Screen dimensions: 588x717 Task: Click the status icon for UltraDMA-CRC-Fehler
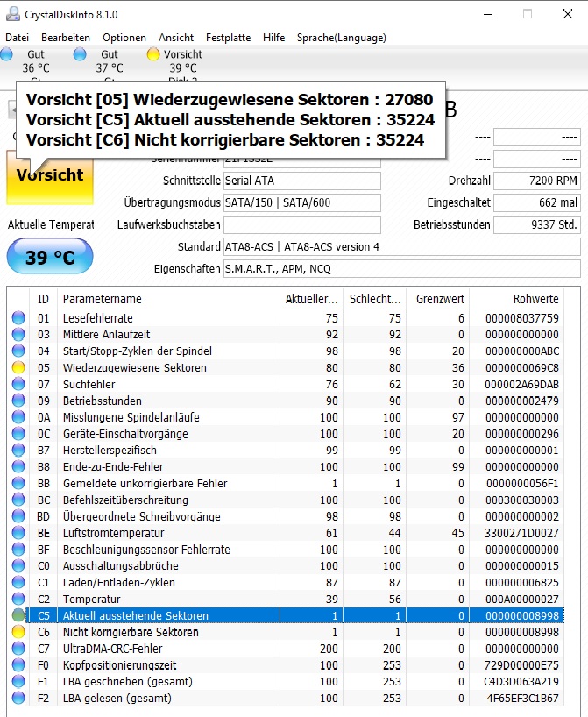(18, 649)
